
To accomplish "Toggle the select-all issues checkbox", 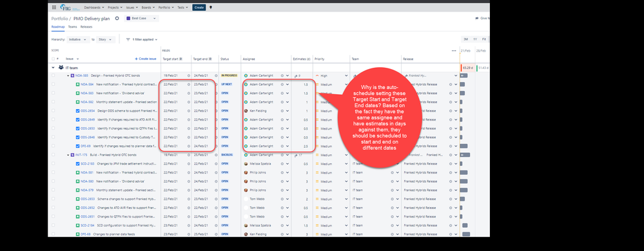I will pos(53,59).
